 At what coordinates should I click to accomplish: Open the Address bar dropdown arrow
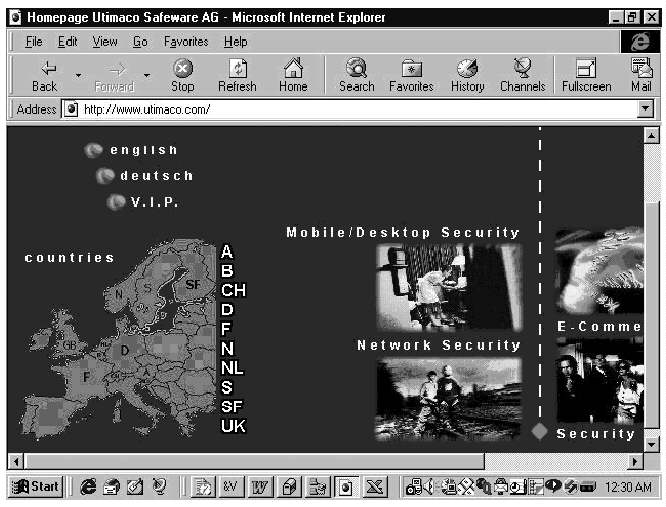coord(645,110)
